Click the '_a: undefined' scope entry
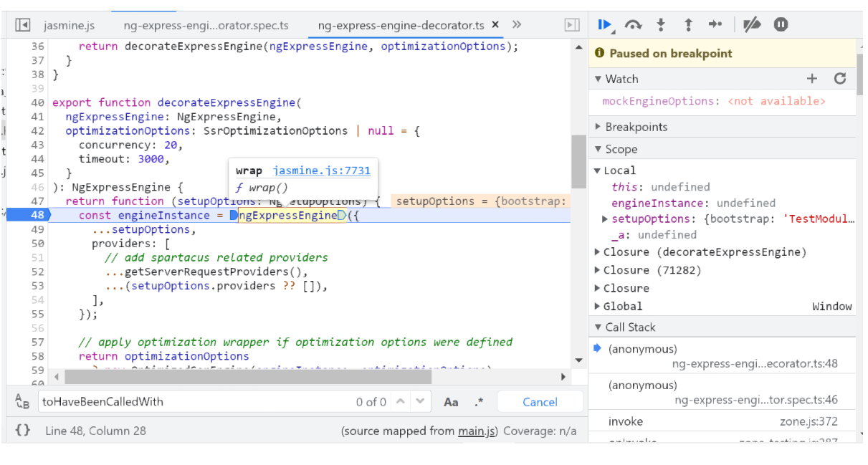 point(653,235)
